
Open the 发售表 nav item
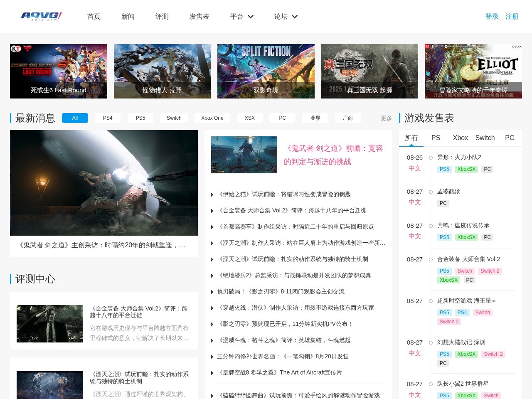(x=199, y=17)
